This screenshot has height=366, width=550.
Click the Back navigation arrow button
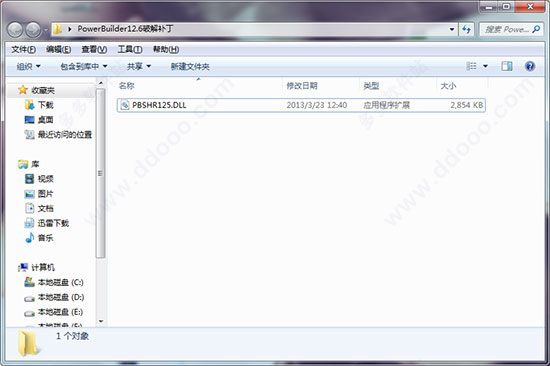[x=15, y=29]
